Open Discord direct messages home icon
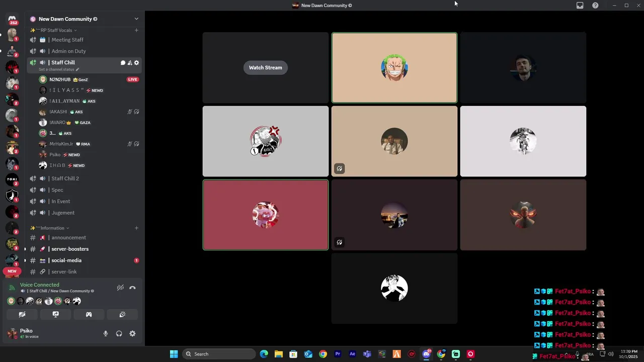 (x=12, y=19)
